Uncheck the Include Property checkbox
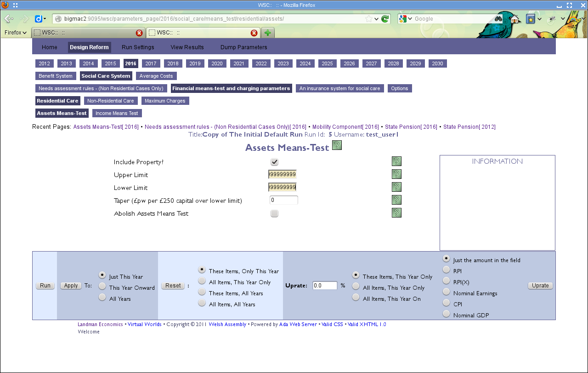588x373 pixels. pos(274,162)
